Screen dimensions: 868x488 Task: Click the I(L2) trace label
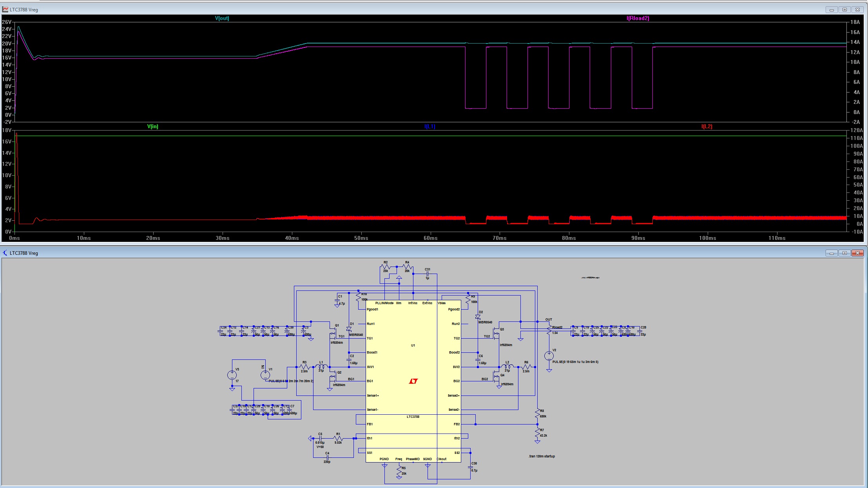tap(707, 127)
